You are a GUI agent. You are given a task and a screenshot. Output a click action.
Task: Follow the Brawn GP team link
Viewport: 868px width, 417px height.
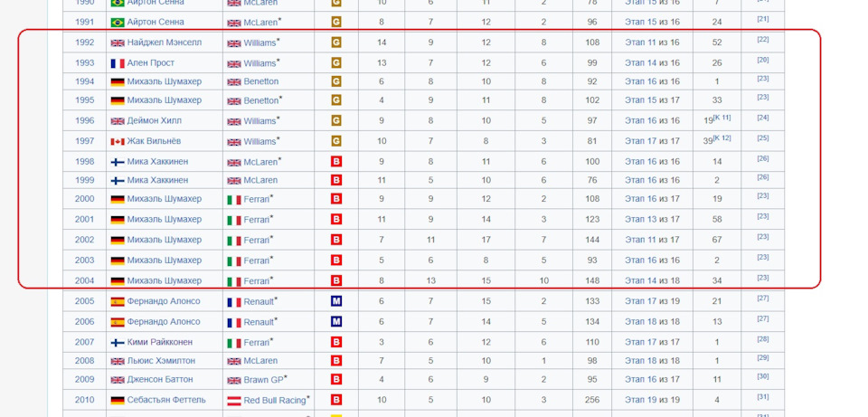263,380
